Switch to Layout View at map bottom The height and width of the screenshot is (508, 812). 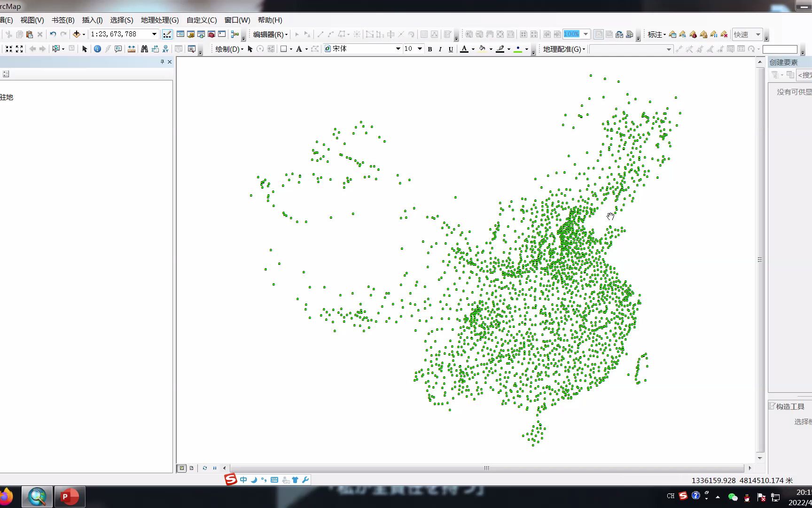point(192,468)
